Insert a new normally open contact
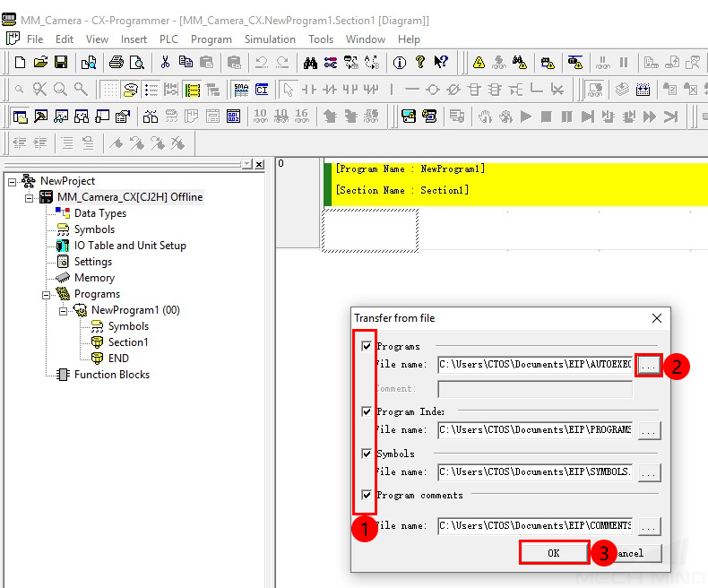 point(309,90)
